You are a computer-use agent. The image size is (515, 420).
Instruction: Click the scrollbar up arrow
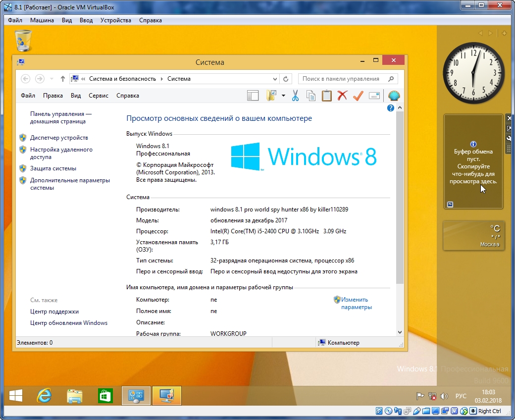(x=400, y=107)
